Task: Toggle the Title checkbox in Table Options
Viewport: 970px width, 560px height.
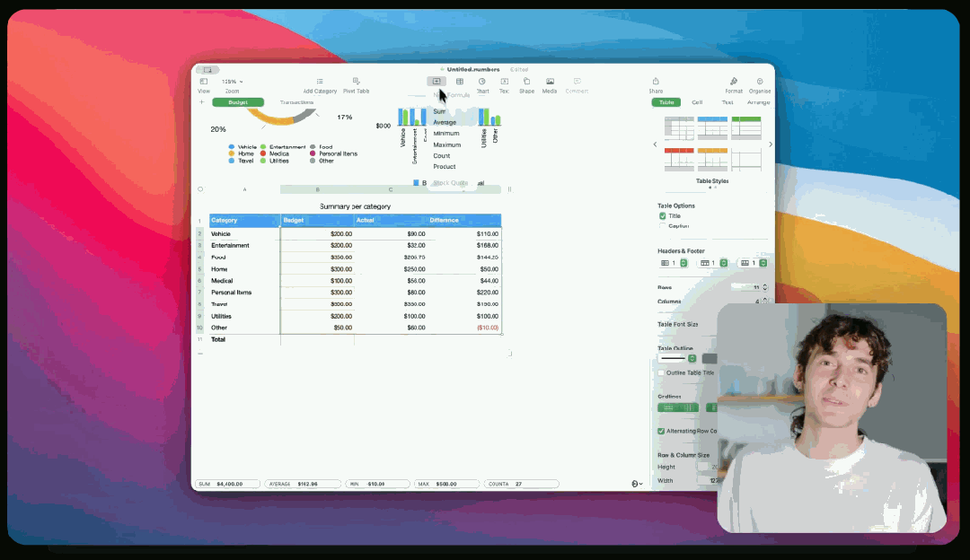Action: coord(663,215)
